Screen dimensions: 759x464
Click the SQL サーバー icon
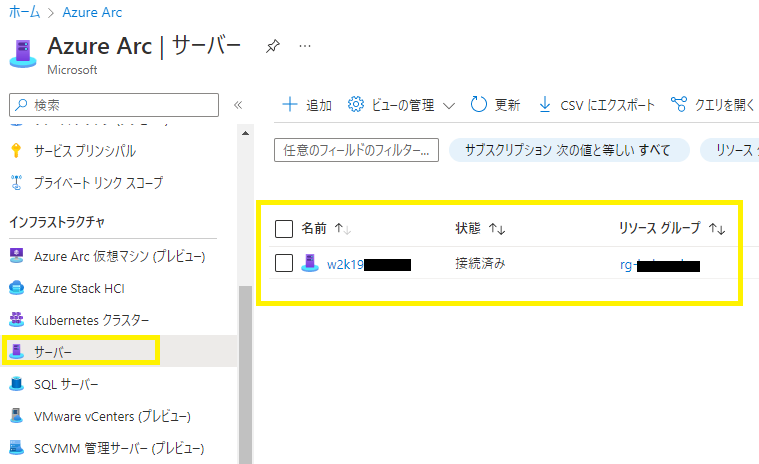[x=16, y=384]
